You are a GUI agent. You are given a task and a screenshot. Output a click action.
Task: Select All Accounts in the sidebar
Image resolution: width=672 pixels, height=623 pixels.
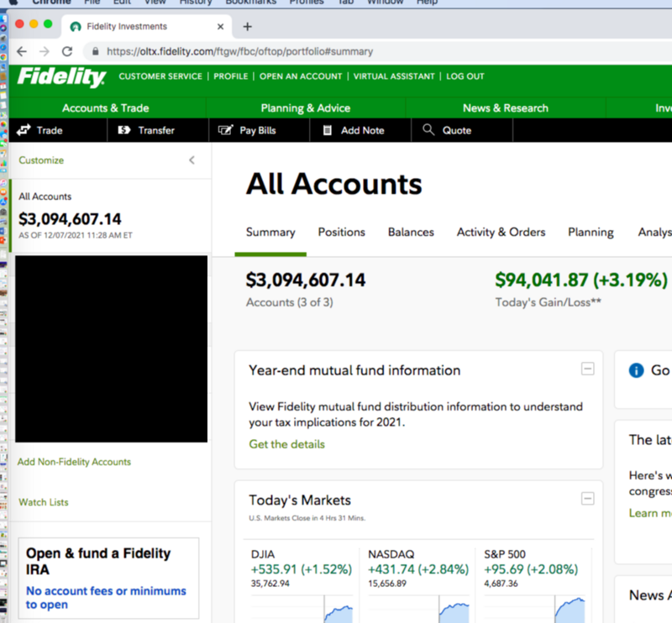pos(111,216)
